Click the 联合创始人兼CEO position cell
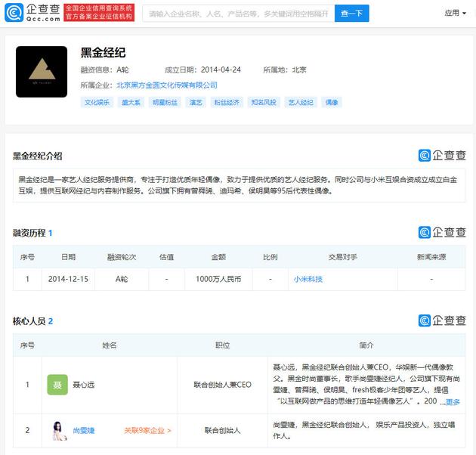The image size is (476, 455). click(223, 385)
